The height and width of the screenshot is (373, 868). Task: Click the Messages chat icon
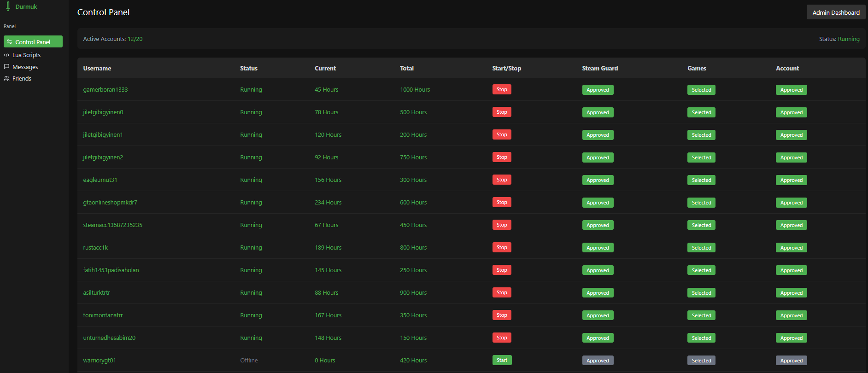click(x=6, y=67)
